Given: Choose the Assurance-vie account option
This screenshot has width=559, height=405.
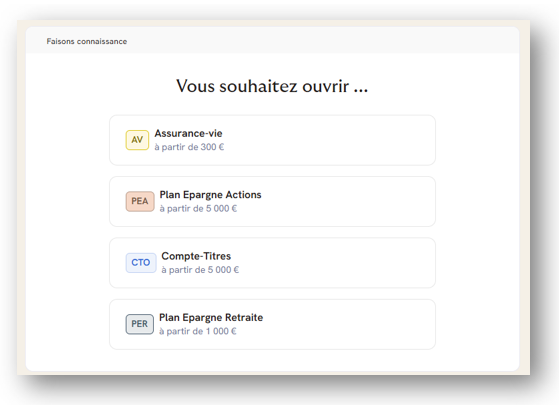Looking at the screenshot, I should [x=272, y=140].
